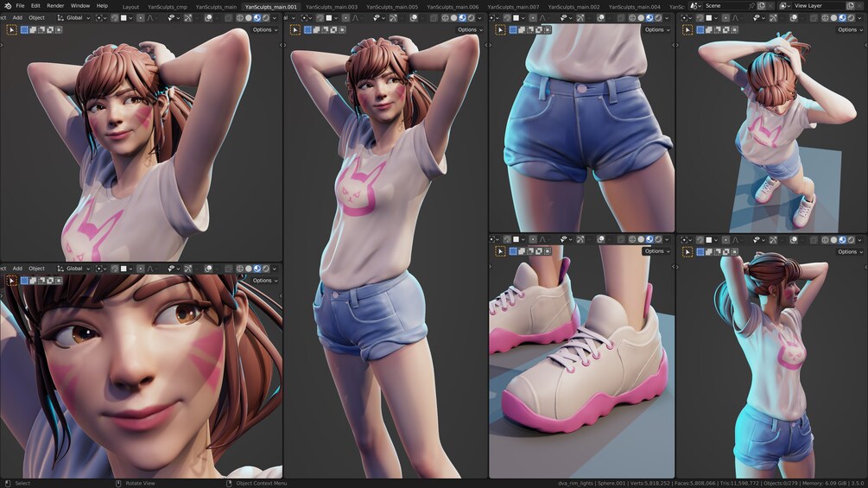This screenshot has height=488, width=868.
Task: Toggle proportional editing in shorts viewport header
Action: tap(533, 17)
